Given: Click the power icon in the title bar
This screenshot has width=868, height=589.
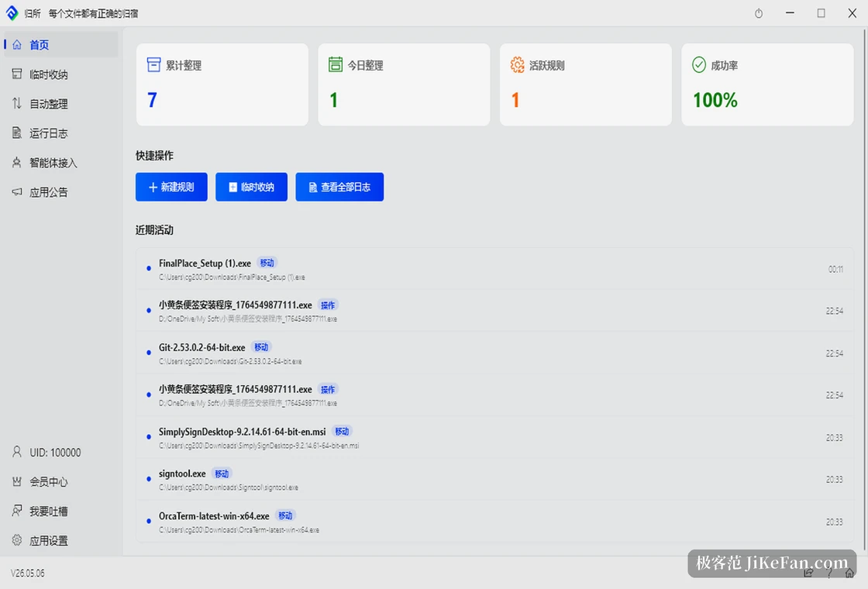Looking at the screenshot, I should coord(759,13).
